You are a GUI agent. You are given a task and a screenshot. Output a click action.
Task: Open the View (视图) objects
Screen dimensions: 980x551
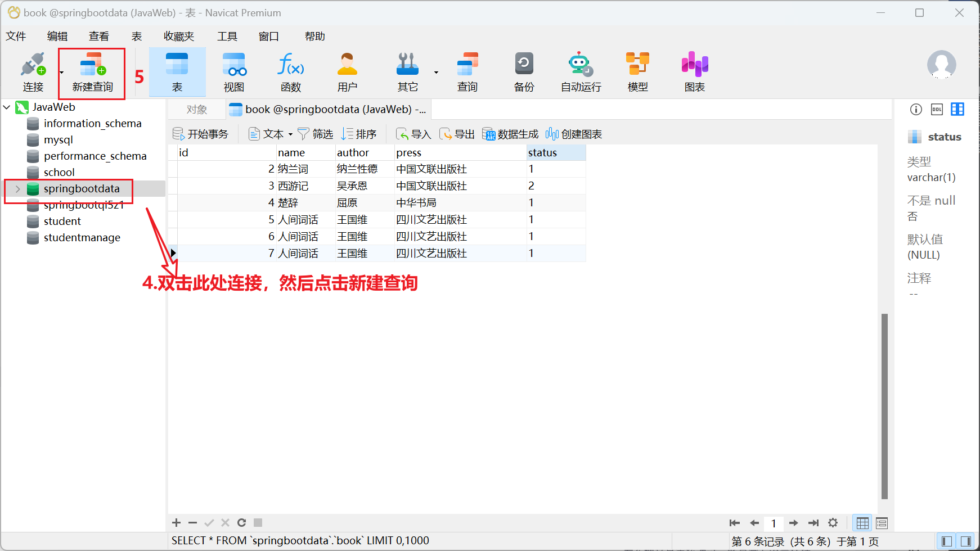(234, 72)
